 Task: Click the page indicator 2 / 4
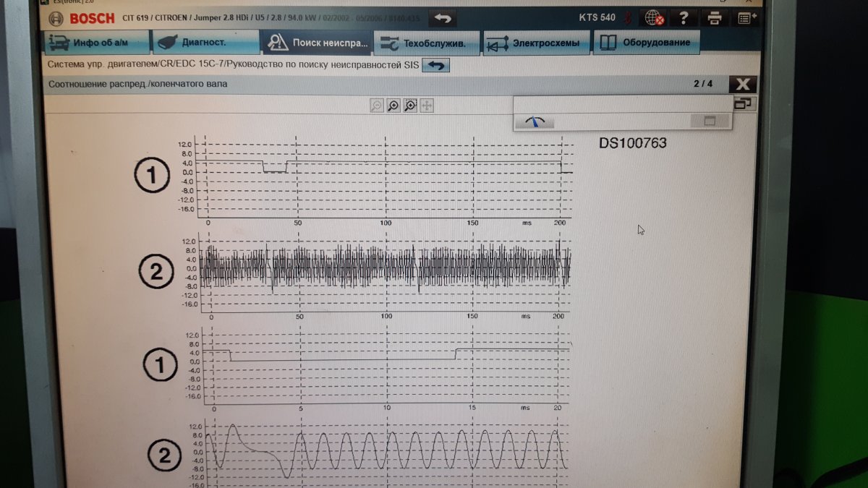[703, 84]
